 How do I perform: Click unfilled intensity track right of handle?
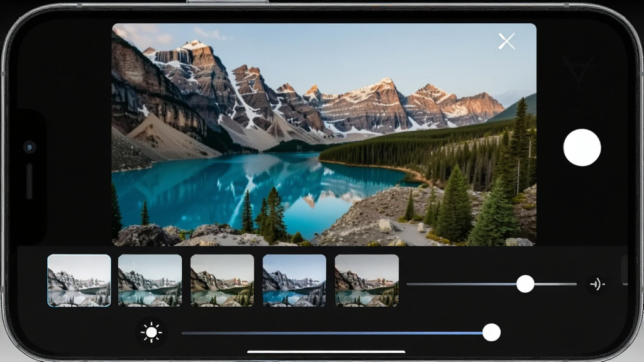(555, 284)
